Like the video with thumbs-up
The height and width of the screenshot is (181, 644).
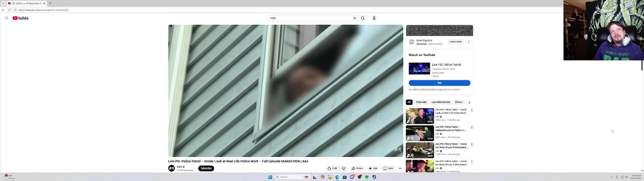pyautogui.click(x=332, y=168)
